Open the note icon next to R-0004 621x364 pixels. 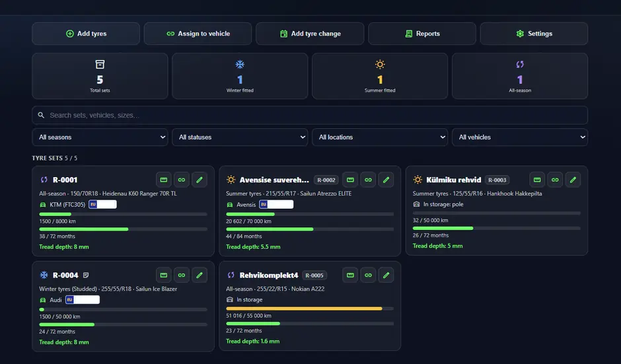pos(86,275)
